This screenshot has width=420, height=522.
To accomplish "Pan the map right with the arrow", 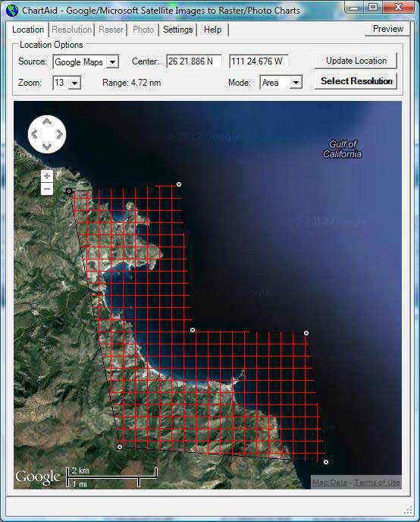I will click(60, 134).
